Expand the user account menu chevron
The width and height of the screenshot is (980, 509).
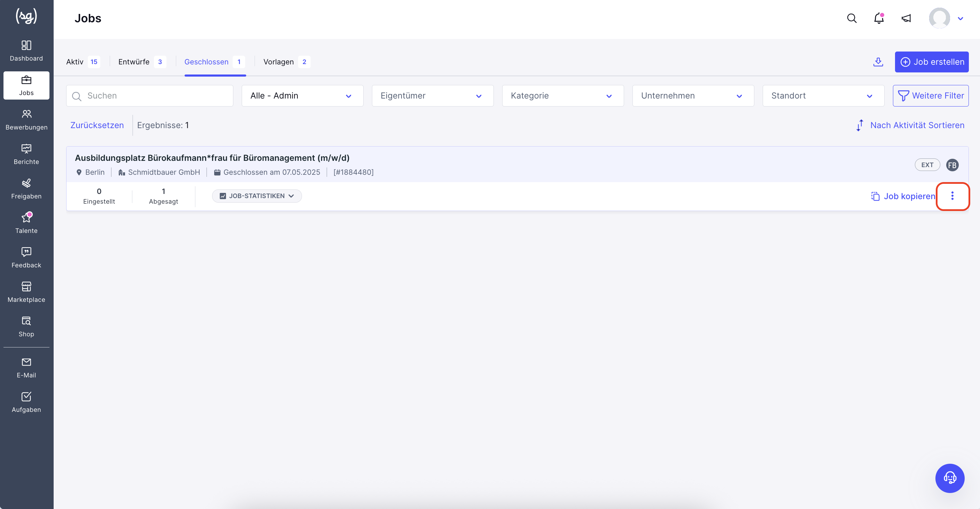coord(960,19)
